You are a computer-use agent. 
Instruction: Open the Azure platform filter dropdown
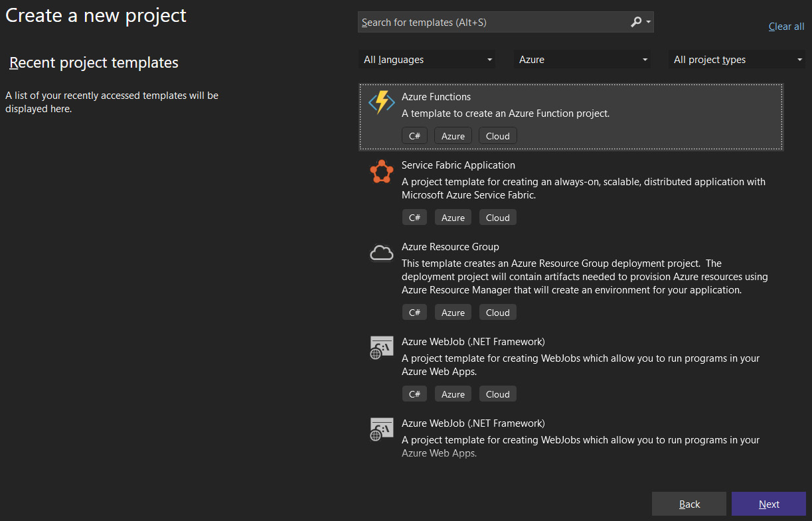tap(582, 60)
